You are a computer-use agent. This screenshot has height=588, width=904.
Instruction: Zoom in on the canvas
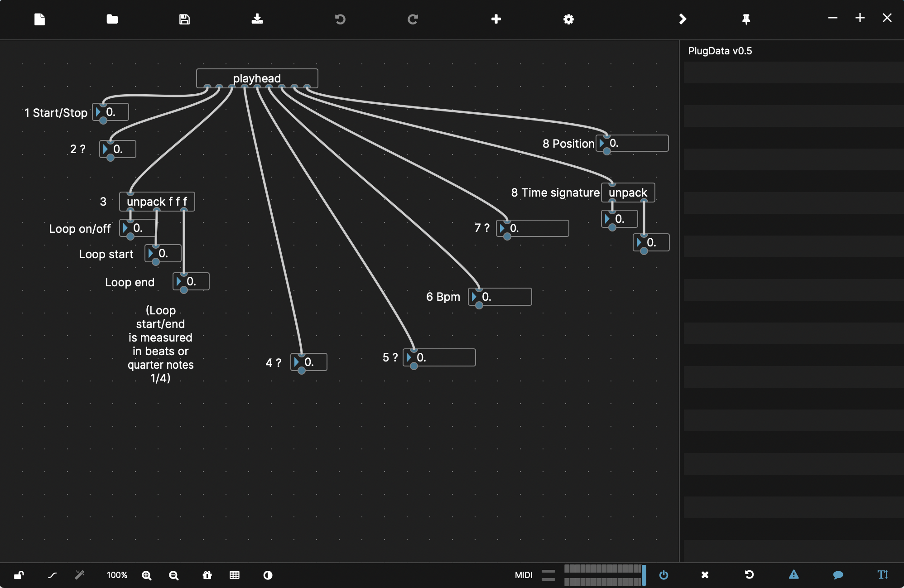146,575
